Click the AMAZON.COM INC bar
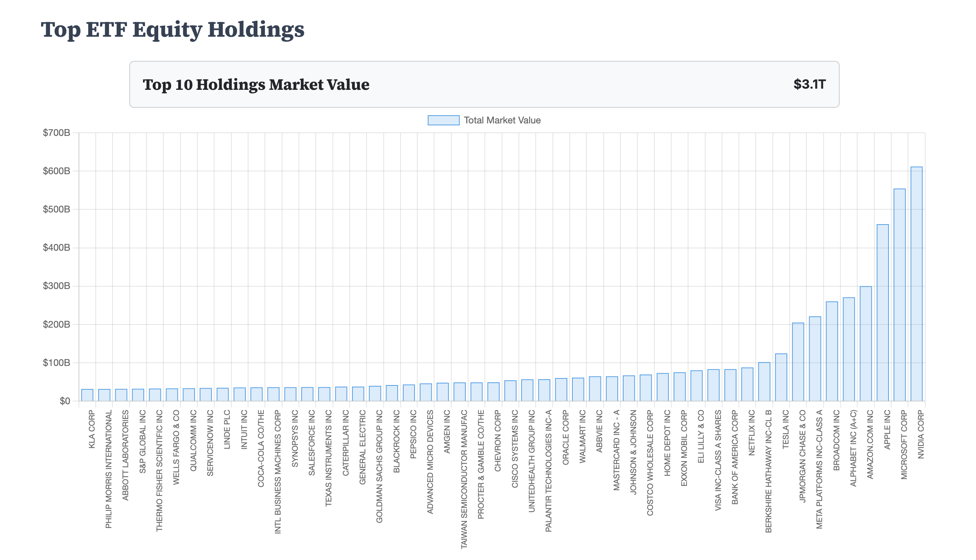The height and width of the screenshot is (560, 976). tap(865, 344)
